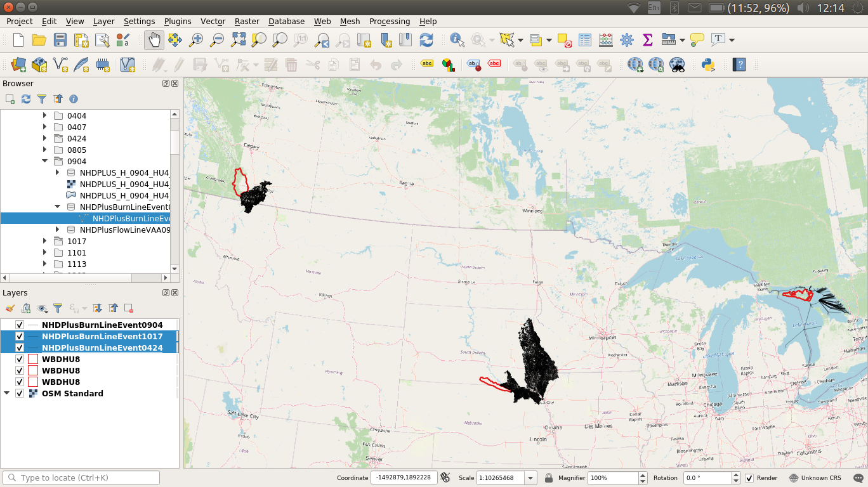This screenshot has width=868, height=487.
Task: Click the Unknown CRS button
Action: point(815,478)
